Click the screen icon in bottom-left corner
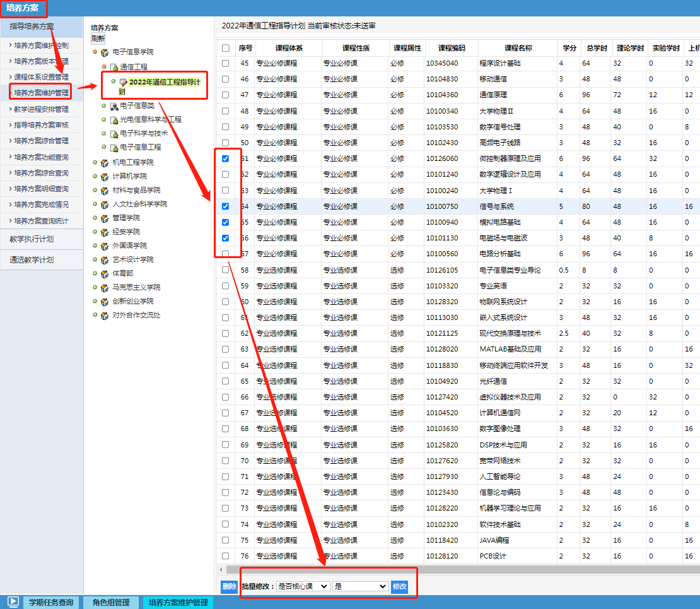This screenshot has height=609, width=700. click(x=13, y=602)
